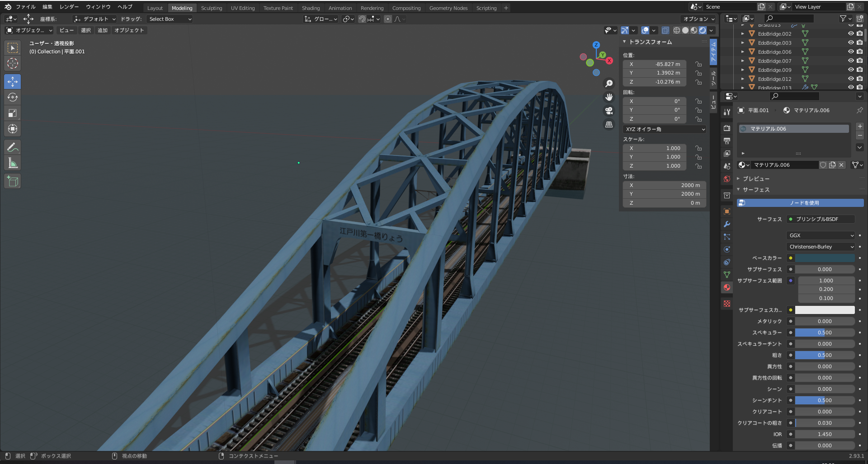868x464 pixels.
Task: Select the Rotate tool
Action: (x=13, y=98)
